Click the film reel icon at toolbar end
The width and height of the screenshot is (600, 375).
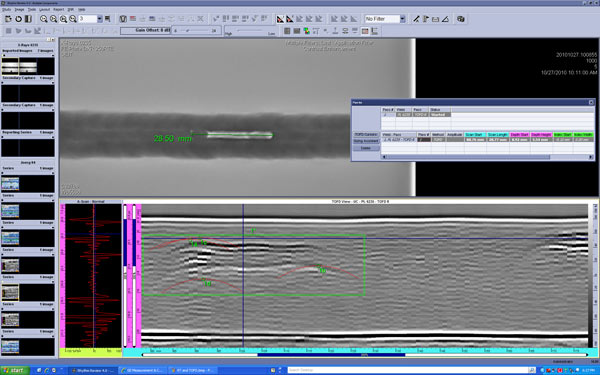[461, 19]
